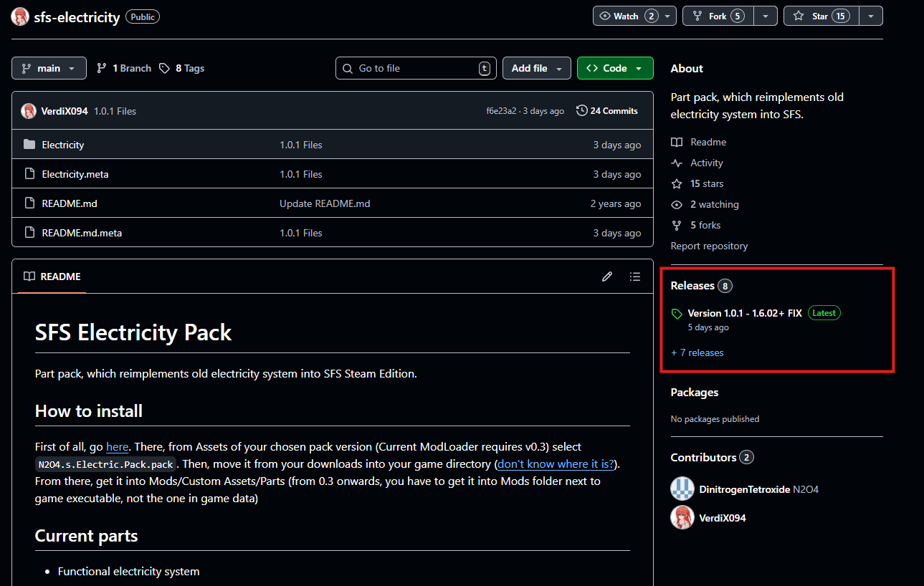Expand the arrow next to Fork

766,16
